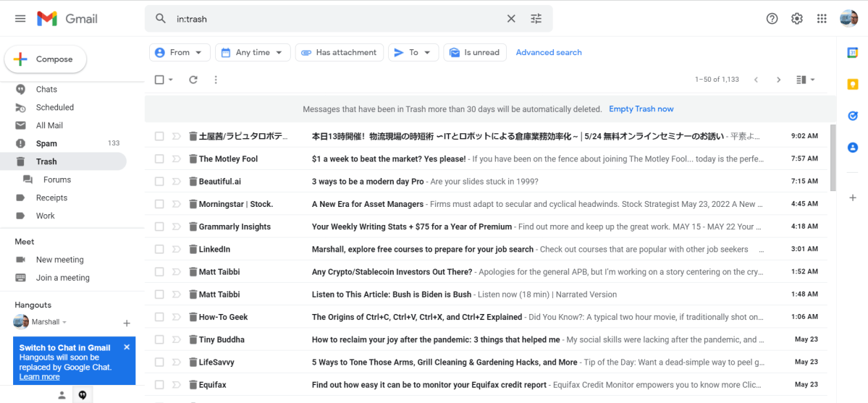Open the Matt Taibbi Any Crypto/Stablecoin email
Image resolution: width=868 pixels, height=403 pixels.
coord(486,272)
